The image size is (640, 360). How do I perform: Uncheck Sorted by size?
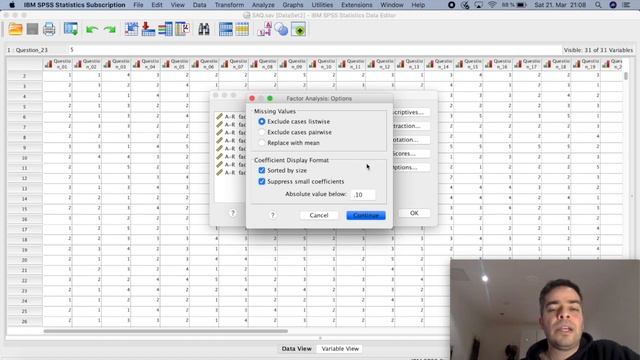tap(262, 170)
